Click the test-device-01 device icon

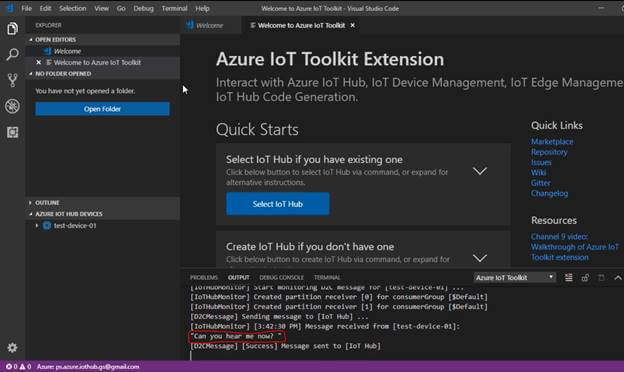pyautogui.click(x=47, y=226)
